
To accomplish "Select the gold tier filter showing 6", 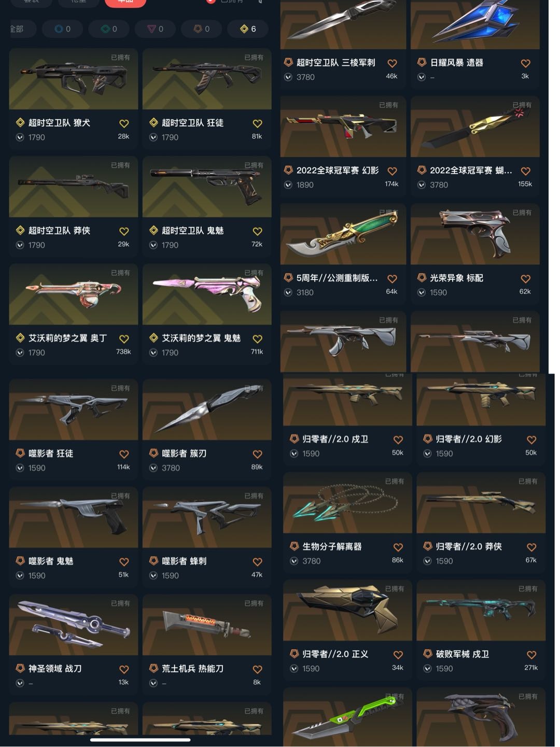I will click(x=248, y=29).
